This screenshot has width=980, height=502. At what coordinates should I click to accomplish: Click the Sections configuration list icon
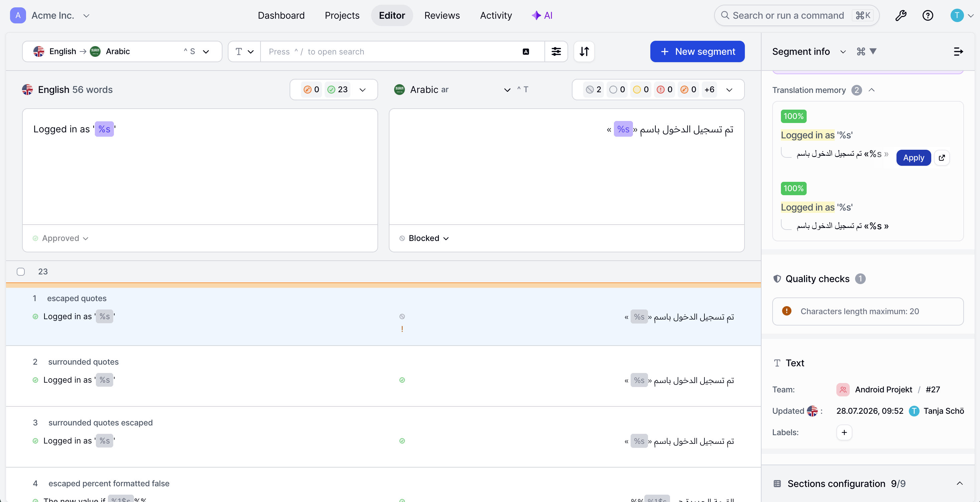coord(777,483)
